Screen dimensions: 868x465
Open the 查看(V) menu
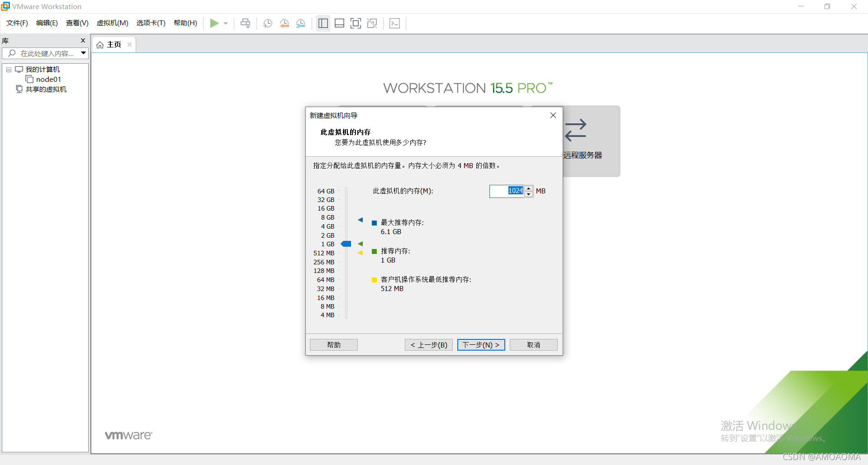tap(77, 23)
